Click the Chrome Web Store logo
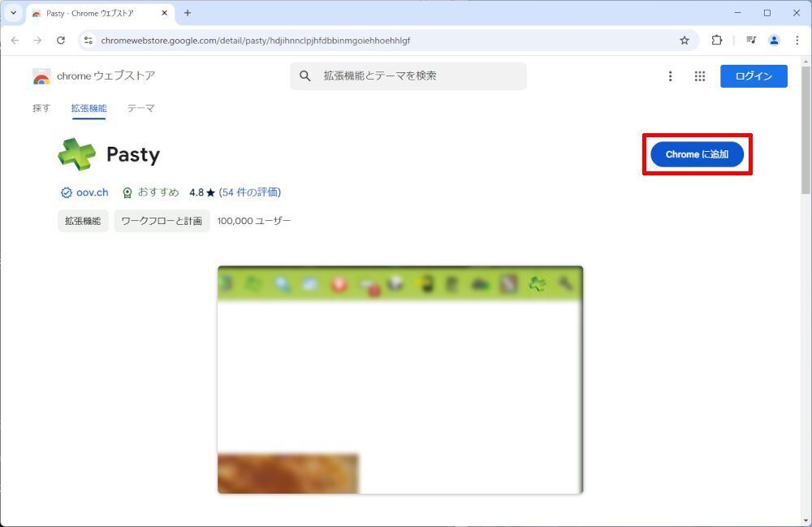 coord(93,76)
